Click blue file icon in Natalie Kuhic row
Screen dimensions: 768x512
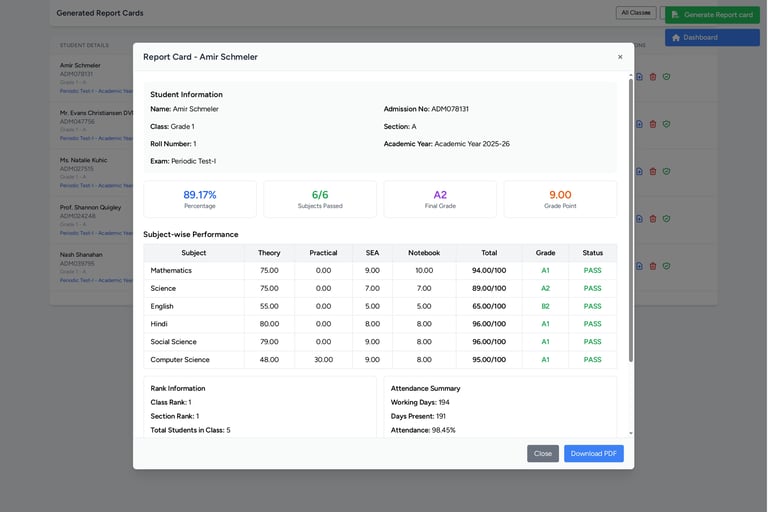(x=639, y=171)
